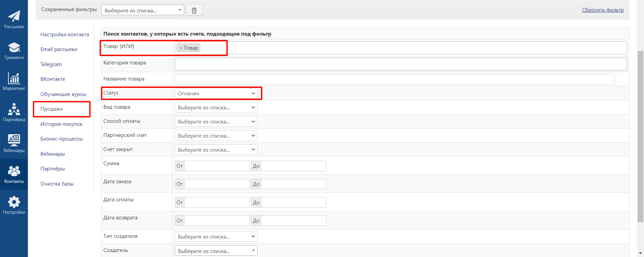Open the Сохраненные фильтры dropdown
The width and height of the screenshot is (644, 257).
(x=143, y=10)
